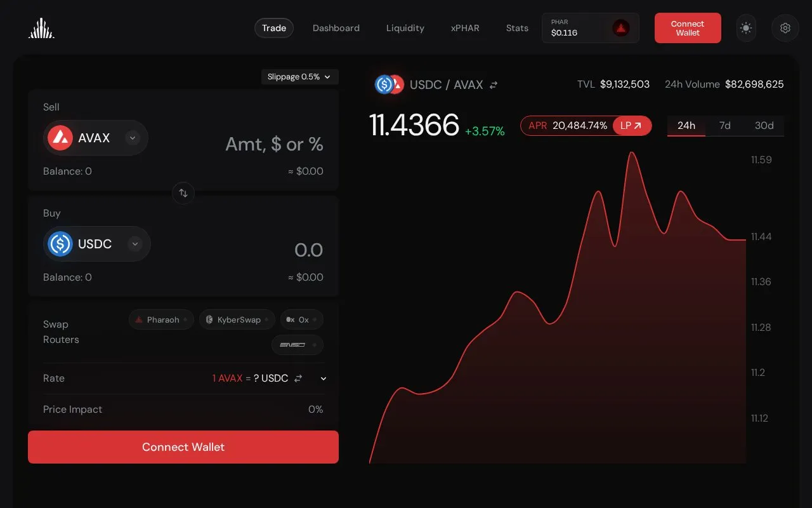Switch chart to 30d range
812x508 pixels.
click(x=764, y=126)
